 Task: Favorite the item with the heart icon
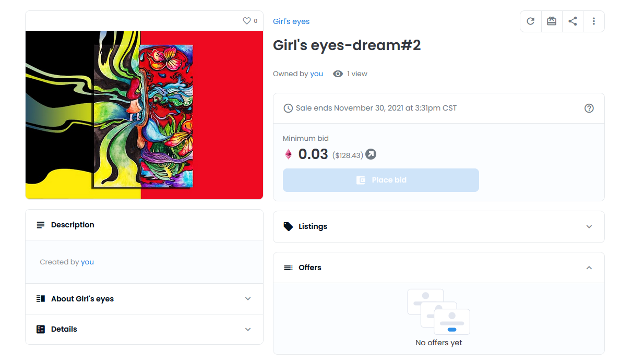pos(247,21)
